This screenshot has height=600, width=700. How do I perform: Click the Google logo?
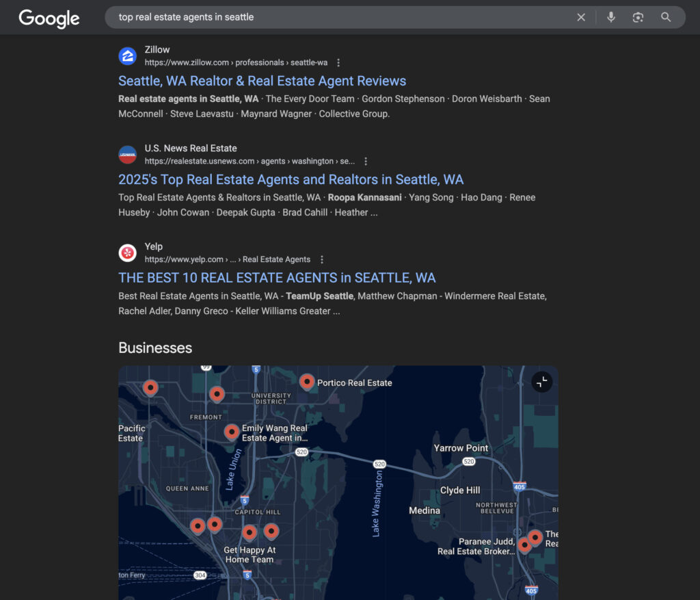click(x=49, y=18)
